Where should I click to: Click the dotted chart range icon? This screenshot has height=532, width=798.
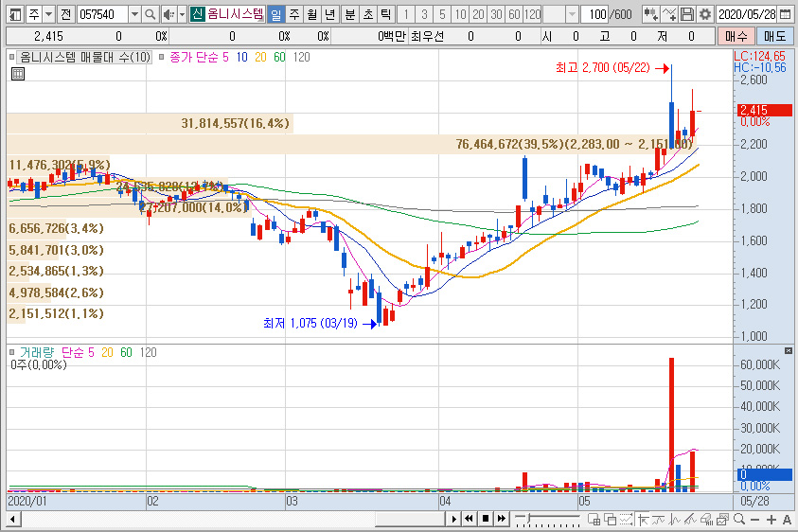pyautogui.click(x=626, y=520)
